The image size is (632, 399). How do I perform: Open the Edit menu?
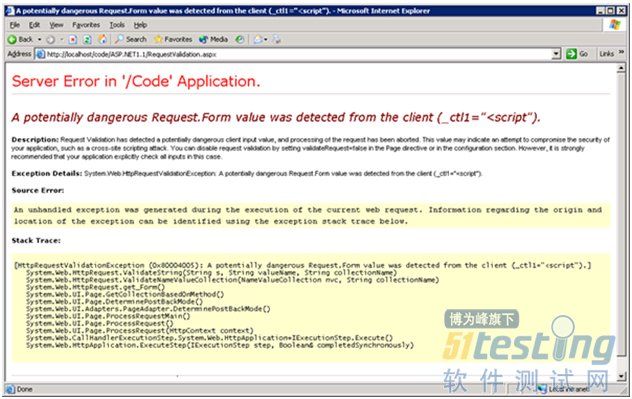[34, 25]
